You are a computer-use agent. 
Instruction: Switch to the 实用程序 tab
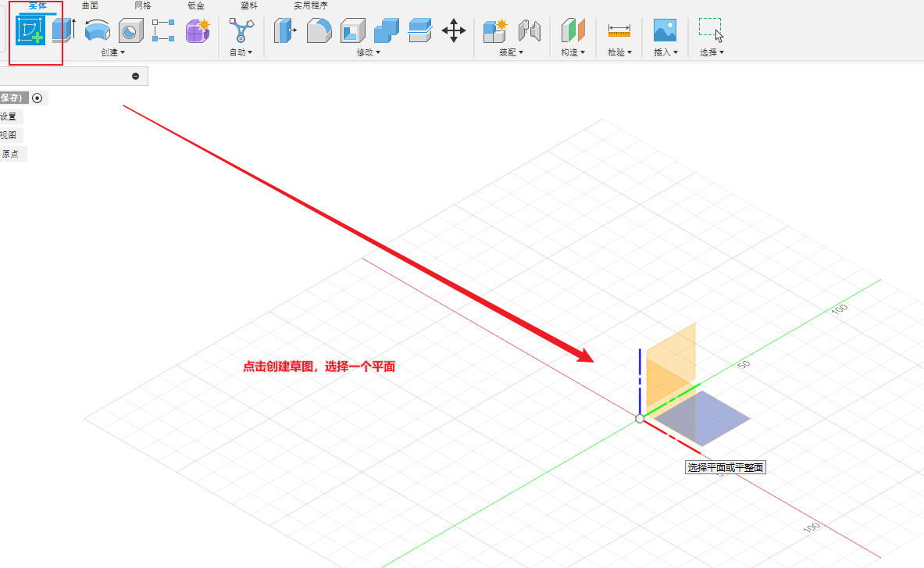(311, 5)
